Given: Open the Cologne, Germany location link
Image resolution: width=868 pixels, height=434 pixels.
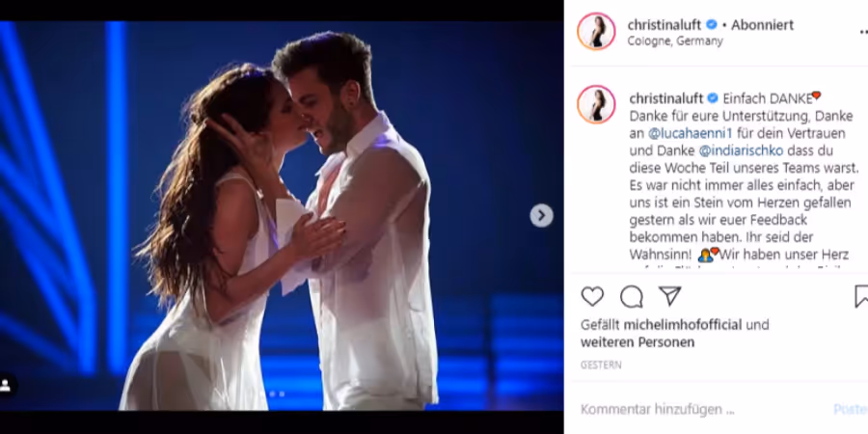Looking at the screenshot, I should [x=675, y=41].
